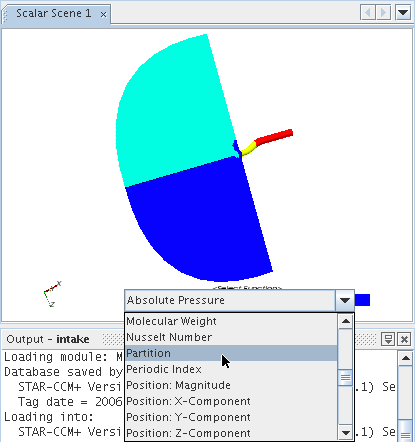Pick Nusselt Number from the list

(x=231, y=337)
